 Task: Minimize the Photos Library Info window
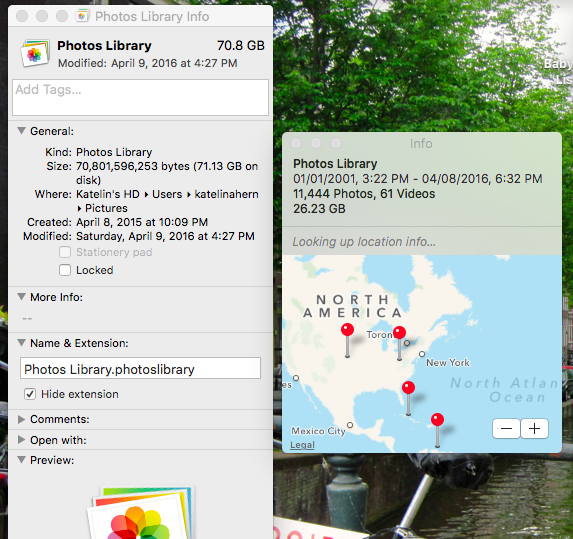42,16
